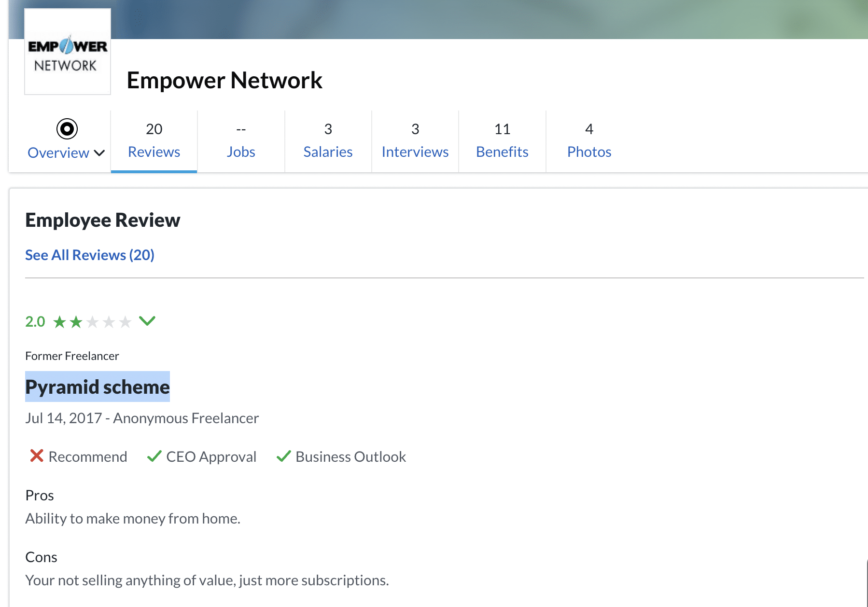This screenshot has width=868, height=607.
Task: Expand the Overview dropdown chevron
Action: point(99,153)
